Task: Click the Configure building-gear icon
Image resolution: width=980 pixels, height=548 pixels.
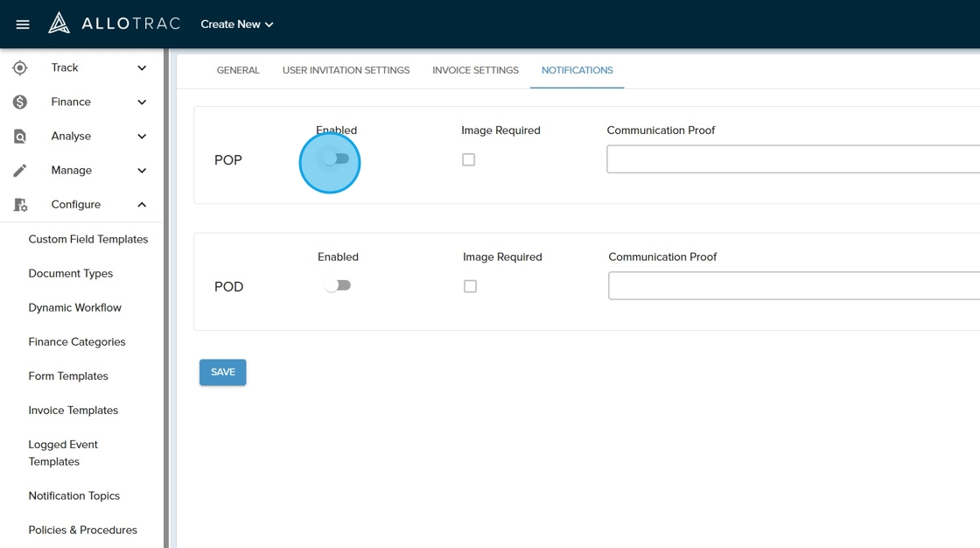Action: pos(20,205)
